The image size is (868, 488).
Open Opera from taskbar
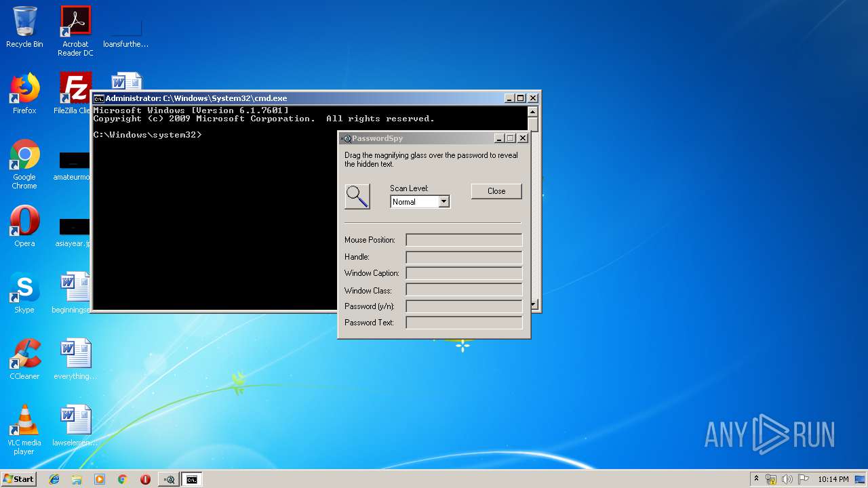tap(145, 479)
